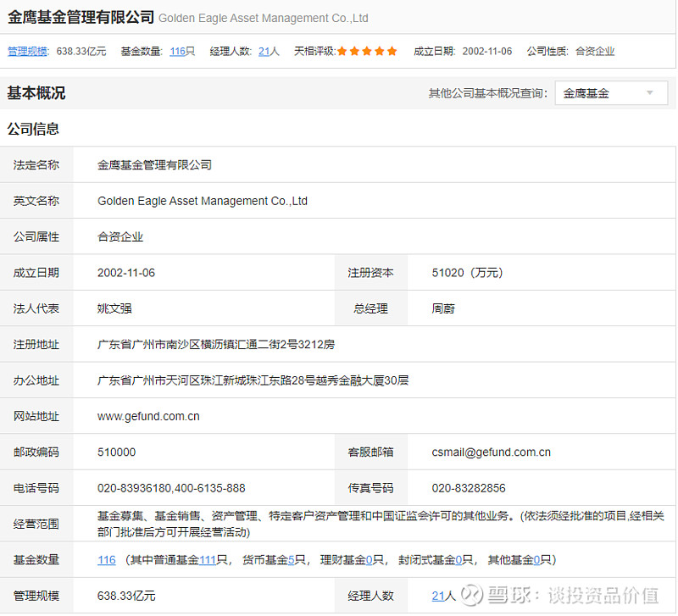This screenshot has width=678, height=616.
Task: Visit the website www.gefund.com.cn
Action: 149,416
